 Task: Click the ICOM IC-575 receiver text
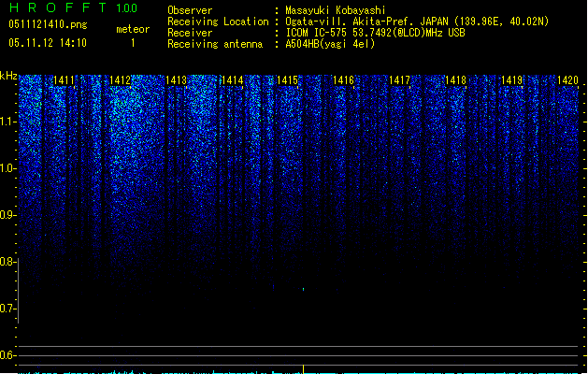[375, 33]
